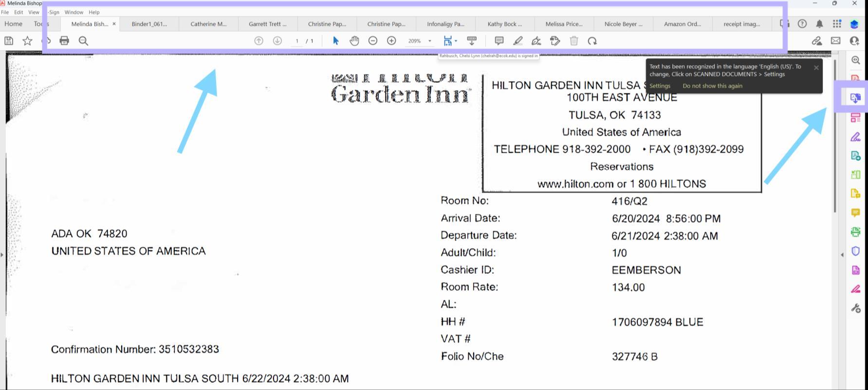
Task: Open the Window menu
Action: [74, 12]
